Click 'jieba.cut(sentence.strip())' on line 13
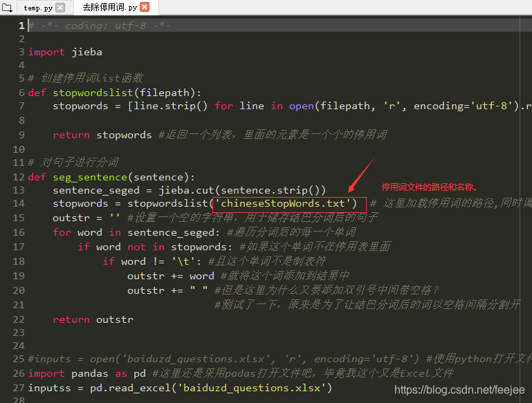The image size is (532, 403). (242, 190)
